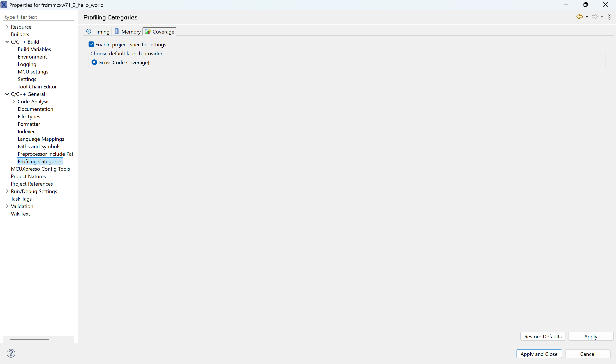Toggle Enable project-specific settings checkbox
This screenshot has width=616, height=364.
91,44
